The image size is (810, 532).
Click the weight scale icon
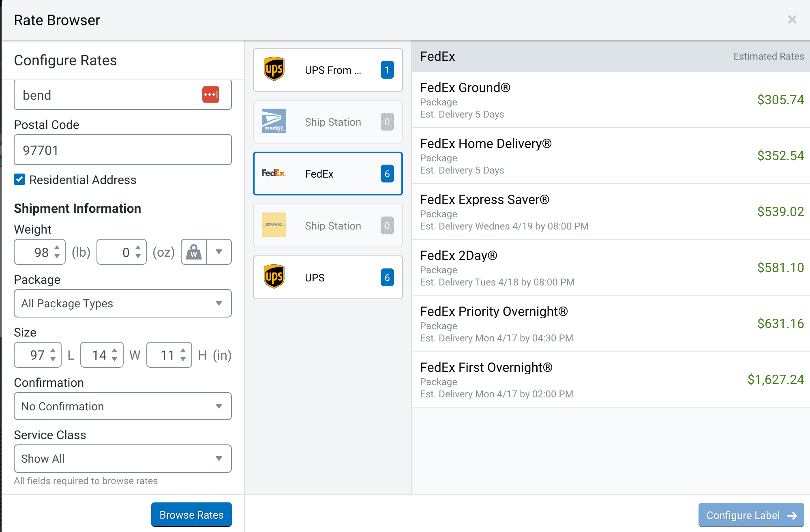[194, 252]
